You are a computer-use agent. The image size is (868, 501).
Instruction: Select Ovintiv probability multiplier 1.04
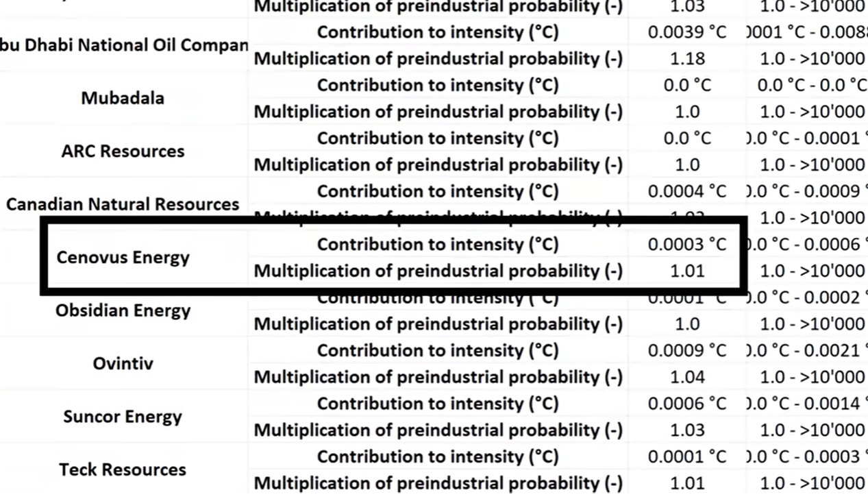[x=686, y=377]
